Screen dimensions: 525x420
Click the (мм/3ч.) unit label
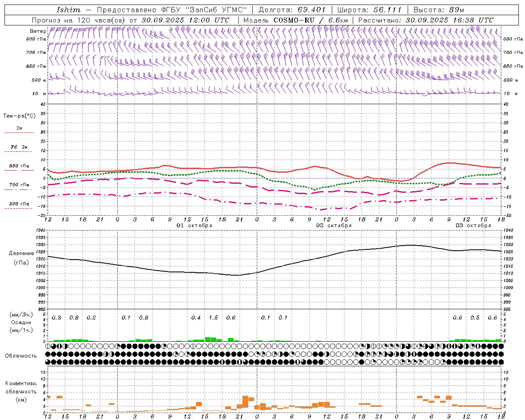21,315
